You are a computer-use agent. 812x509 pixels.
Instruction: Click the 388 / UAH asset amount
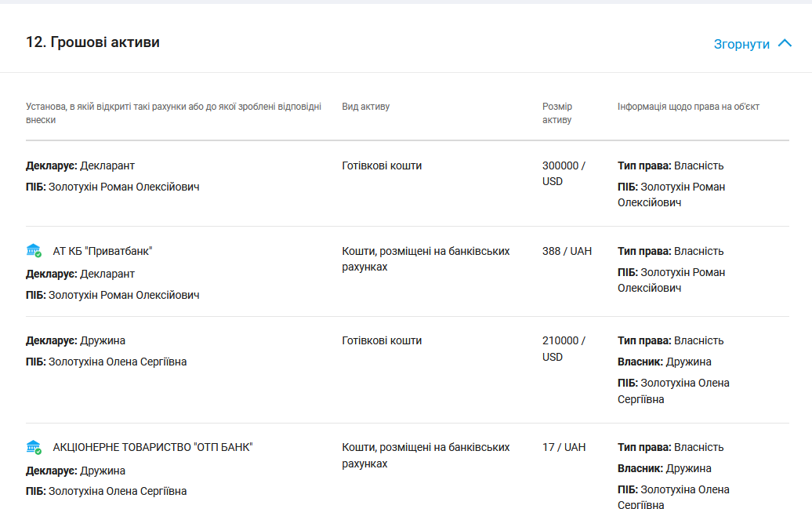click(x=567, y=251)
